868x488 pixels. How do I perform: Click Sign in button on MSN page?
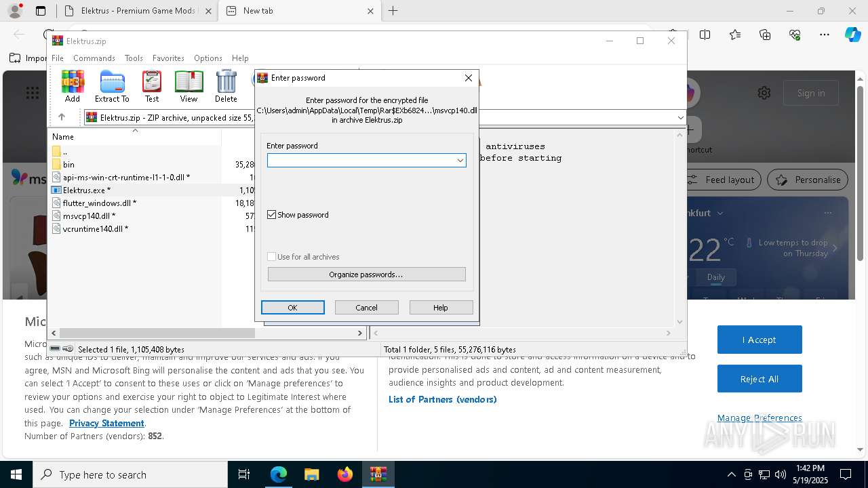(x=811, y=93)
